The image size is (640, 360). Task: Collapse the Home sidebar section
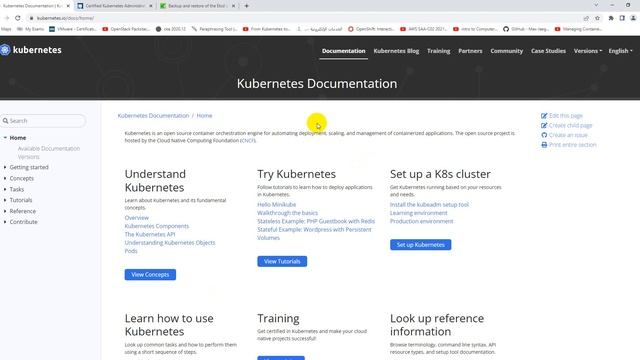(x=5, y=138)
